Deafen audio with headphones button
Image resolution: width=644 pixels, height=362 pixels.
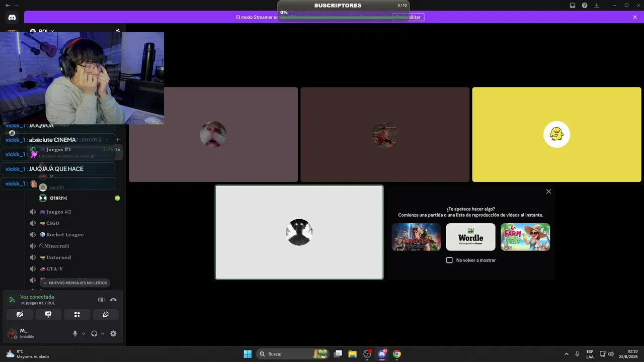(94, 333)
